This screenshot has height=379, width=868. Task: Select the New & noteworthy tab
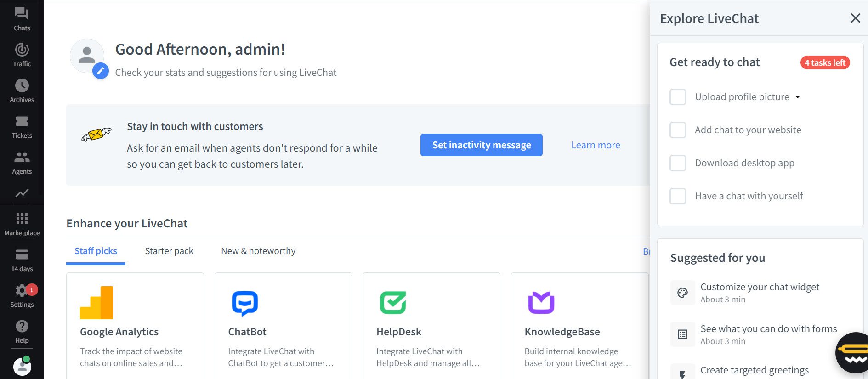coord(258,251)
